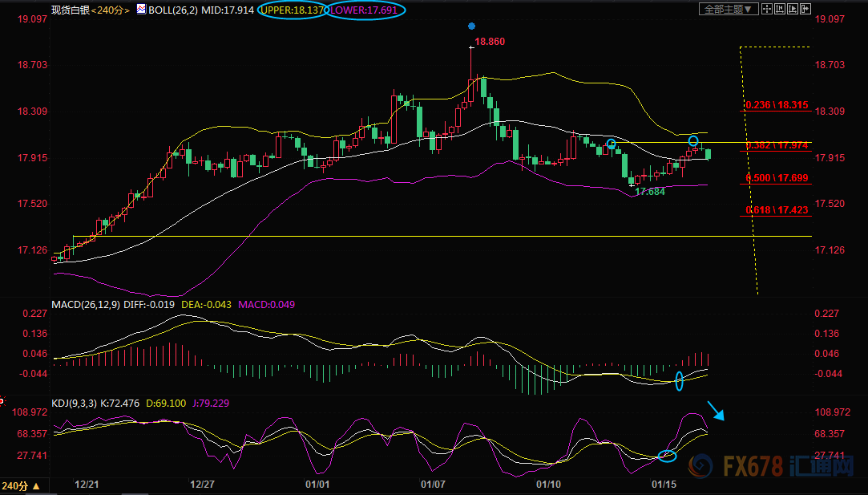Screen dimensions: 868x495
Task: Select the 0.618 Fibonacci level at 17.423
Action: (x=776, y=210)
